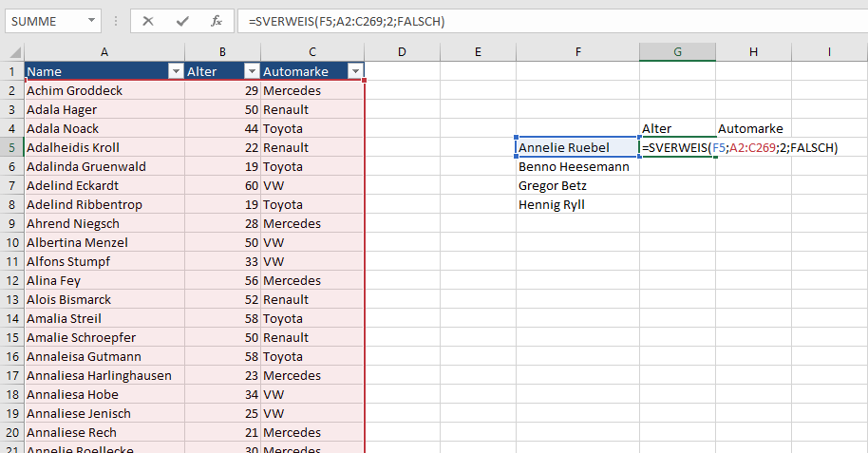Screen dimensions: 868x453
Task: Click the Mercedes cell in row 2
Action: point(312,91)
